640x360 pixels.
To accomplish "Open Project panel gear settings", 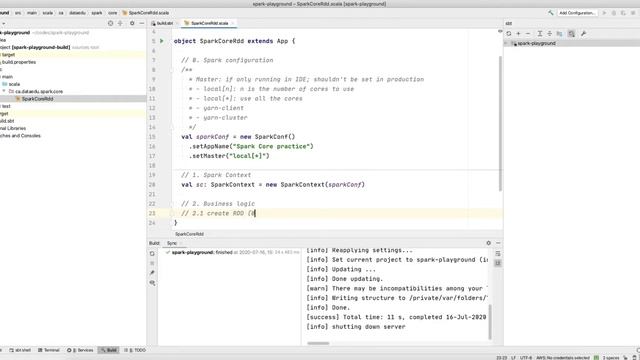I will 132,24.
